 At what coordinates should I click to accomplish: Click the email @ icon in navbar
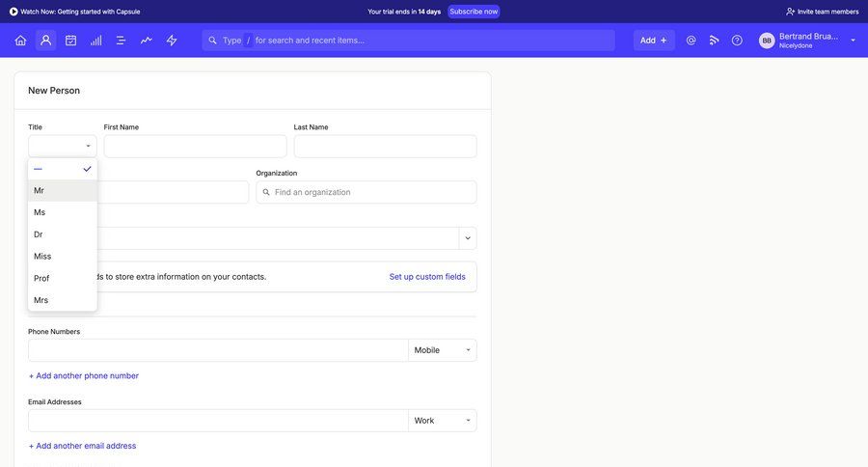(691, 41)
